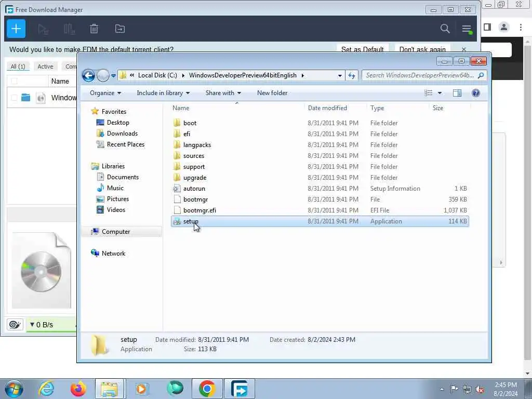Viewport: 532px width, 399px height.
Task: Select Network in navigation pane
Action: (x=113, y=254)
